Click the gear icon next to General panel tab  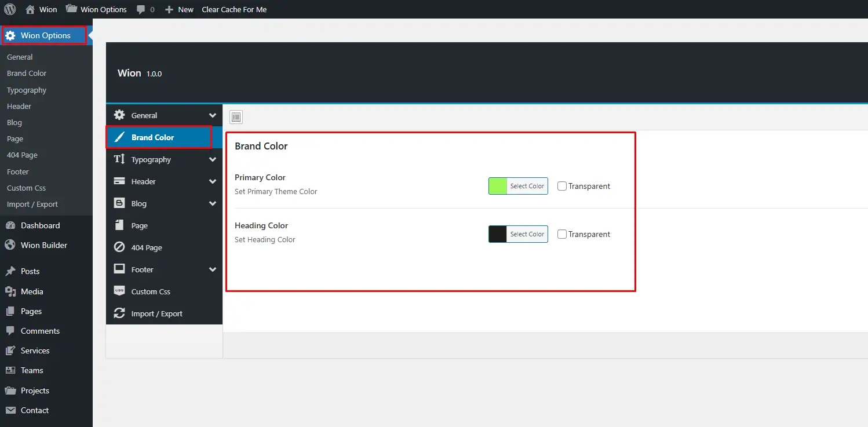[119, 115]
